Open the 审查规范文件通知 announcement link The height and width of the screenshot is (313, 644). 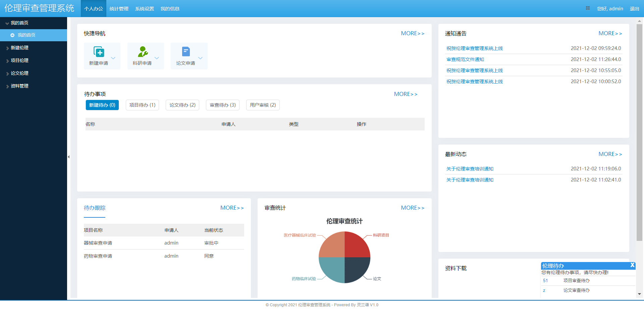(465, 60)
